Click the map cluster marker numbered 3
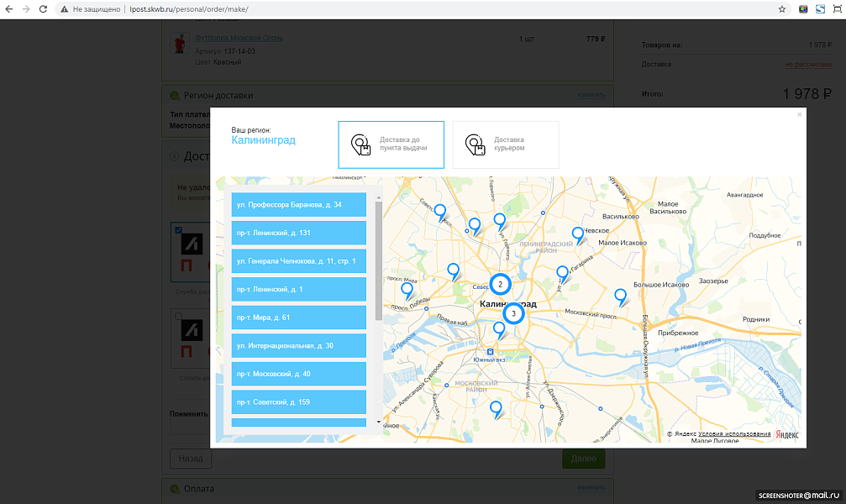The height and width of the screenshot is (504, 846). 512,313
